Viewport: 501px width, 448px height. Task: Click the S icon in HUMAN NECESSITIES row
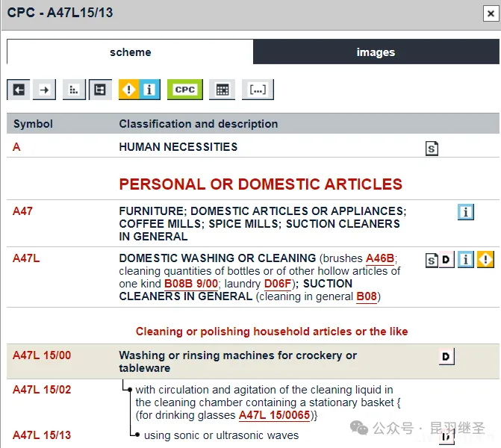tap(432, 149)
